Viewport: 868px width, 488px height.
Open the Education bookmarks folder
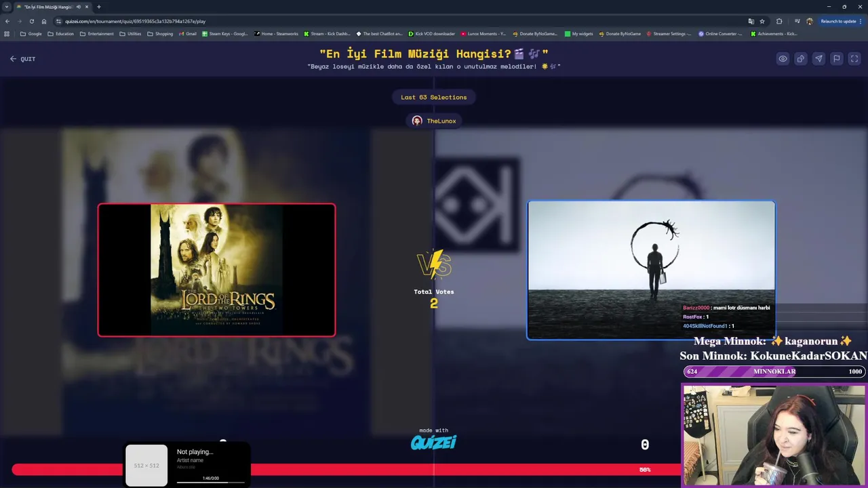click(61, 34)
